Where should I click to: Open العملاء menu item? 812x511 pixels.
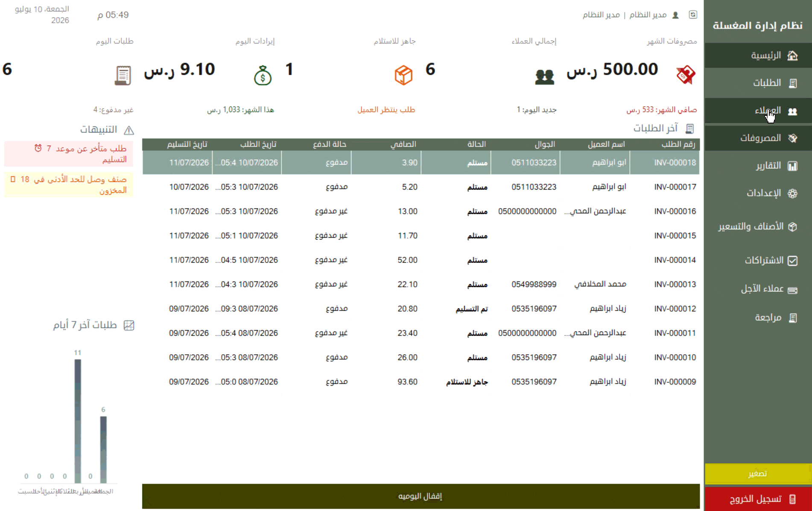tap(758, 111)
